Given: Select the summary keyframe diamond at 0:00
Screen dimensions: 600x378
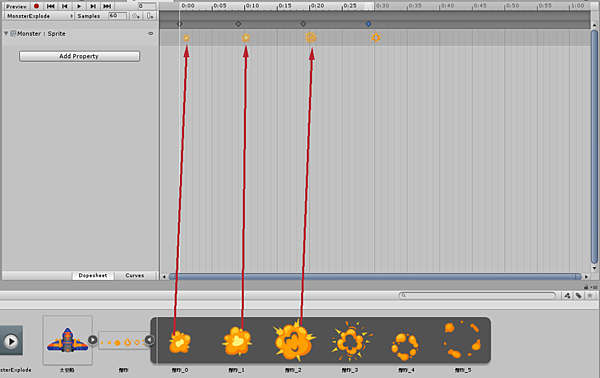Looking at the screenshot, I should [179, 24].
